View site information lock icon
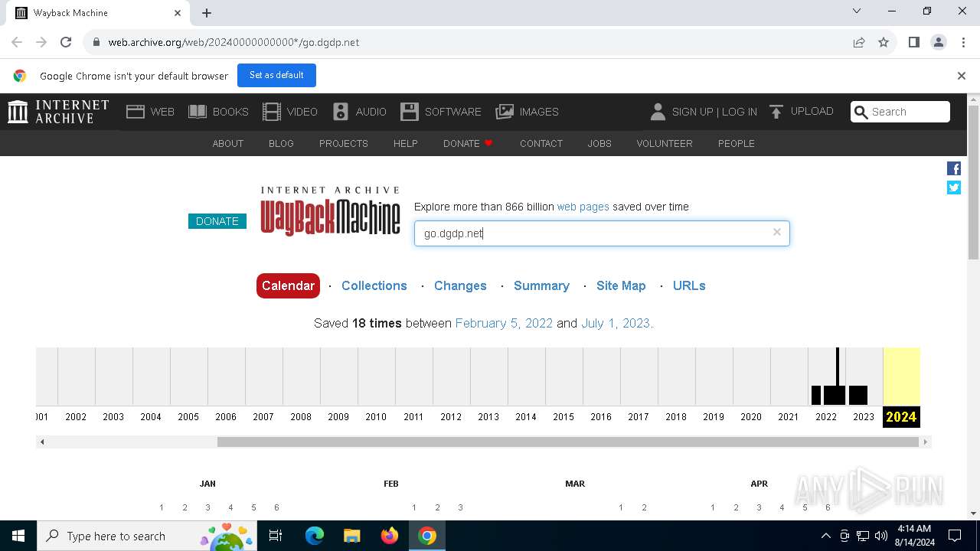This screenshot has height=551, width=980. tap(96, 42)
